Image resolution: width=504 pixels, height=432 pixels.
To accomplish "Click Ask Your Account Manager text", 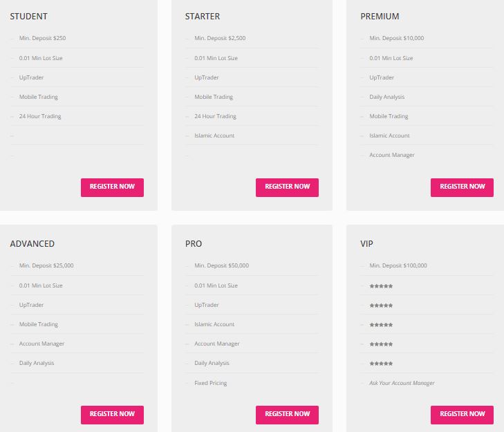I will click(402, 383).
